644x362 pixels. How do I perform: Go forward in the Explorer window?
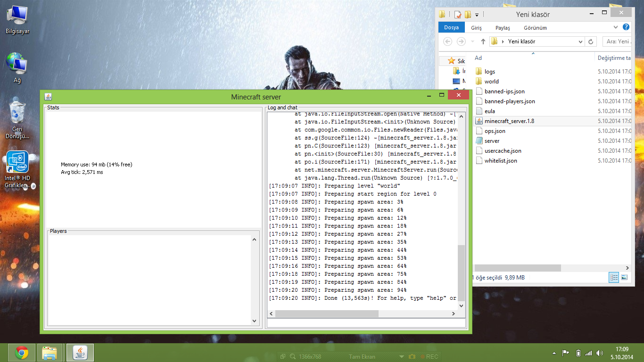pyautogui.click(x=461, y=41)
